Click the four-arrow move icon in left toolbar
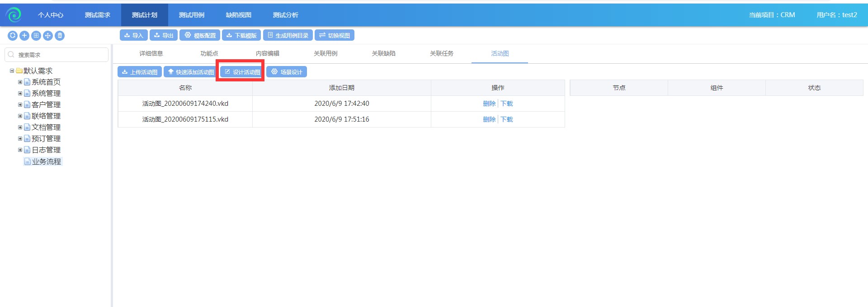 48,36
